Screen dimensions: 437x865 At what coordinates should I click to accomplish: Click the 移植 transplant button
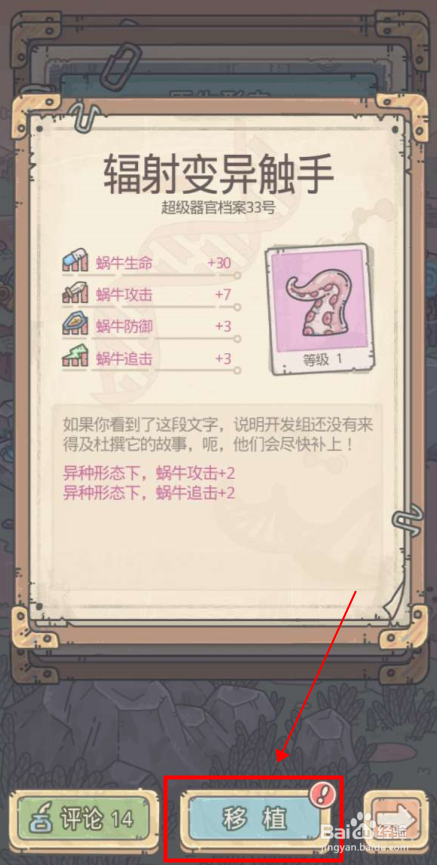pyautogui.click(x=254, y=819)
